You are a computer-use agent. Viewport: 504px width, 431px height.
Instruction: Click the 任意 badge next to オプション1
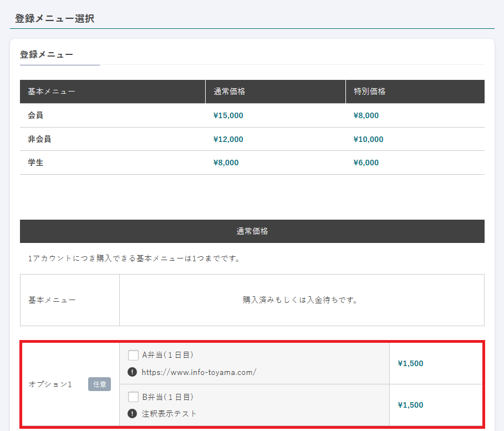tap(99, 384)
